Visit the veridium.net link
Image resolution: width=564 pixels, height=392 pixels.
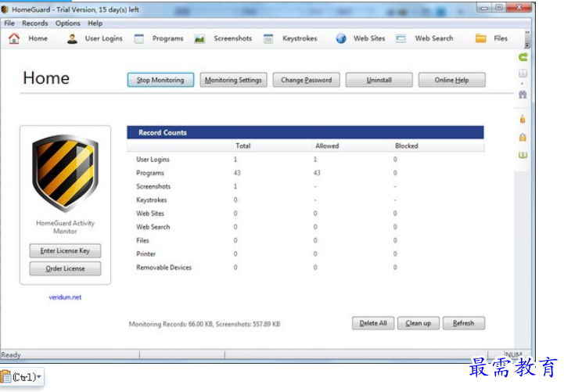pos(65,297)
